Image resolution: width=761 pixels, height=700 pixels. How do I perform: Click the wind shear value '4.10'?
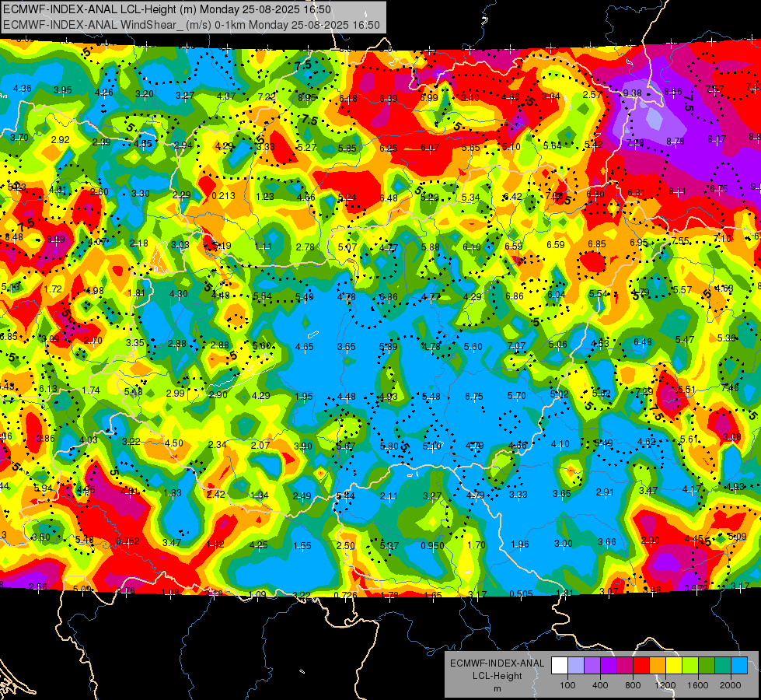click(560, 444)
